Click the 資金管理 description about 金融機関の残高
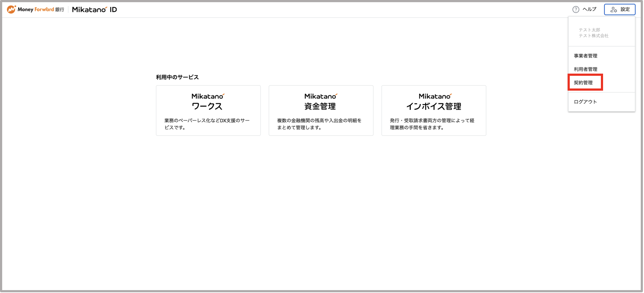 coord(319,124)
